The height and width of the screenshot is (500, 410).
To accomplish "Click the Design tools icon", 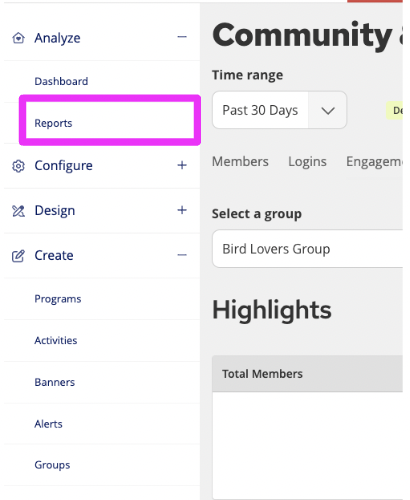I will [18, 211].
